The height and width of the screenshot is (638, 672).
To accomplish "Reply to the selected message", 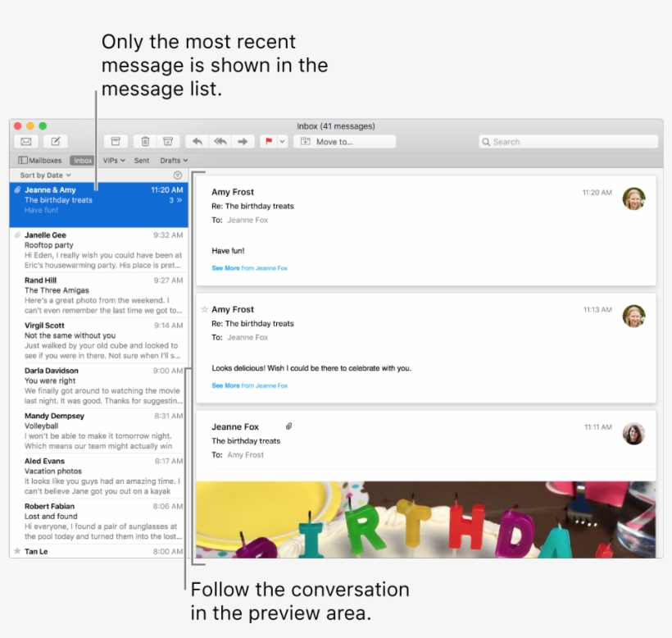I will 197,140.
